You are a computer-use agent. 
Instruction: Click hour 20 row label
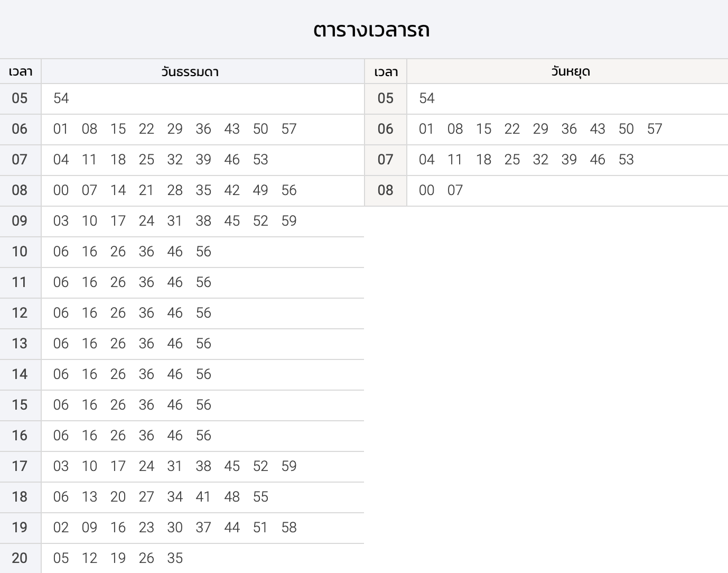click(20, 558)
